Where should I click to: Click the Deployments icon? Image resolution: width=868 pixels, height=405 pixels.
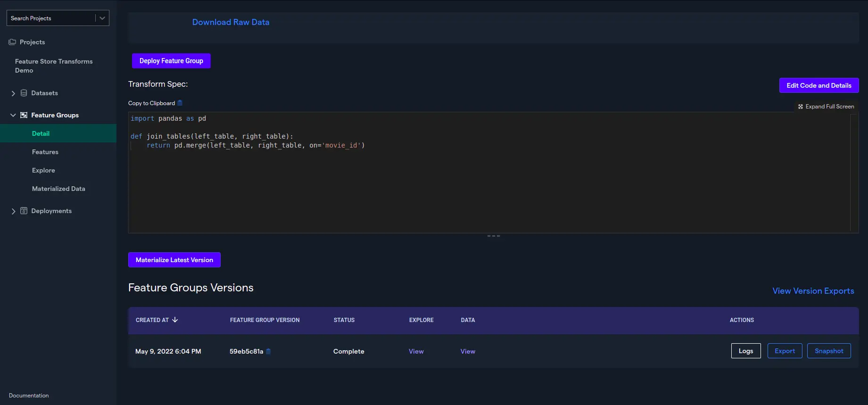(24, 211)
